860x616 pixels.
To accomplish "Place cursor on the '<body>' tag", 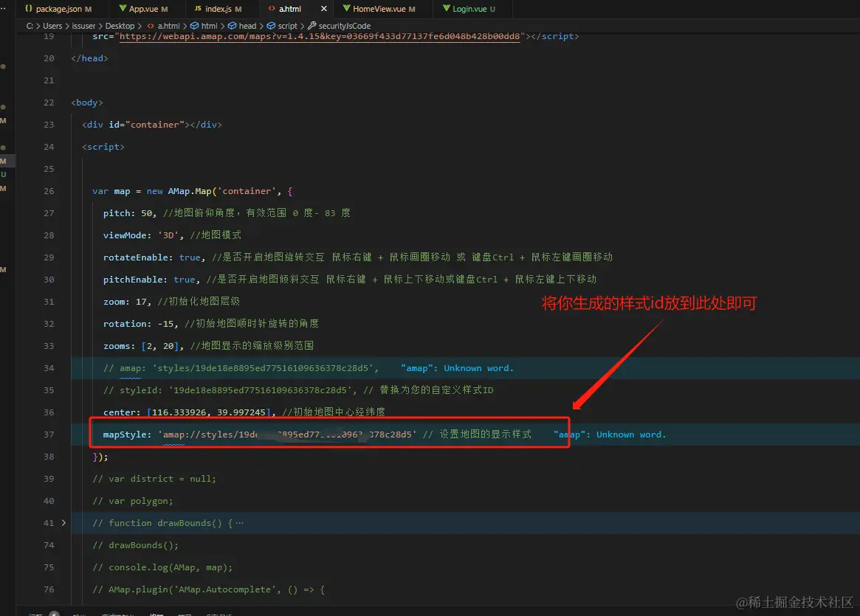I will [x=86, y=103].
